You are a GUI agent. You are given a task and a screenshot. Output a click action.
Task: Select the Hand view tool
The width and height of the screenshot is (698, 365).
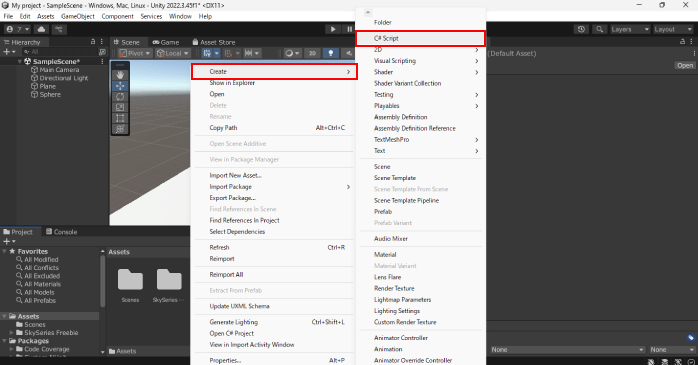coord(120,75)
